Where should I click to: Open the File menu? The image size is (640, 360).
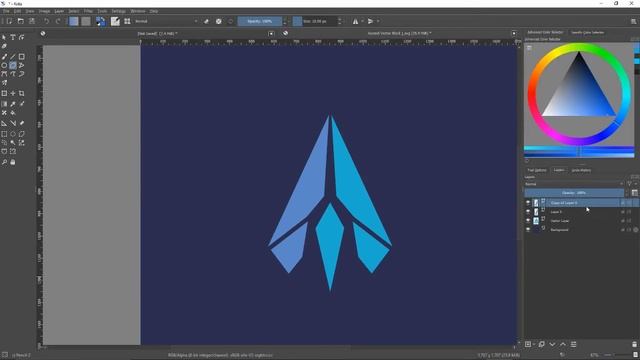(x=6, y=11)
